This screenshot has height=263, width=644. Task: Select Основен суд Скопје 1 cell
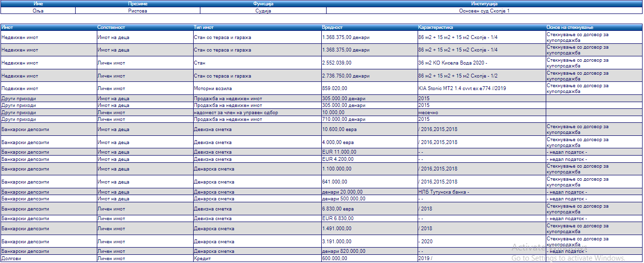(x=484, y=11)
